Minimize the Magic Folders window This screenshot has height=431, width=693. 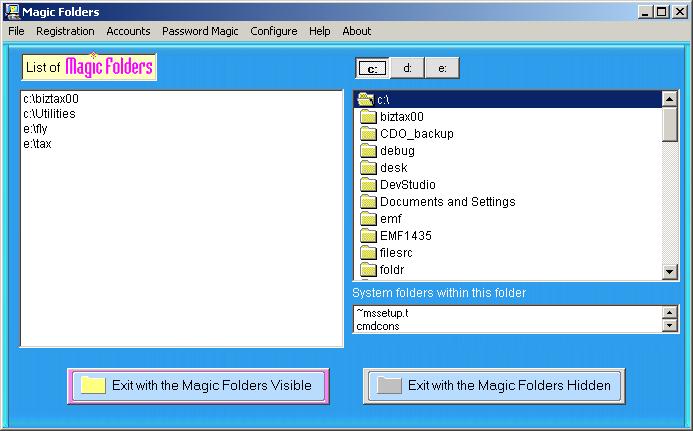pos(645,12)
